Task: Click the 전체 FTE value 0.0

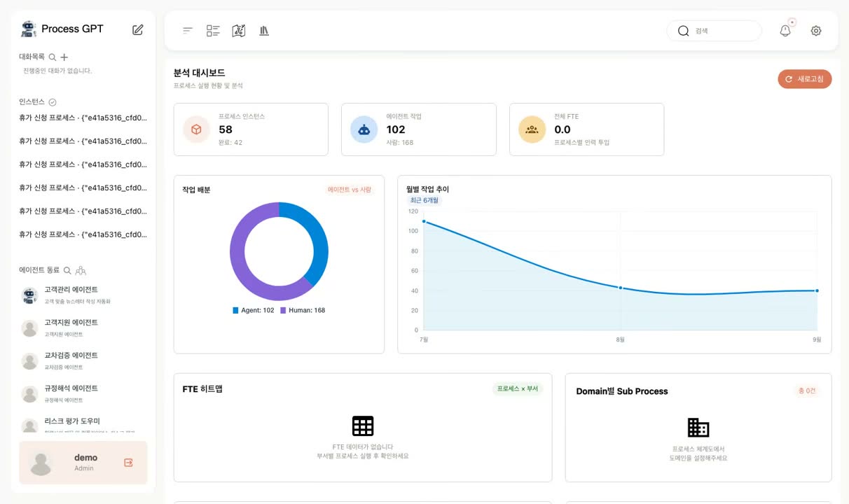Action: pyautogui.click(x=562, y=129)
